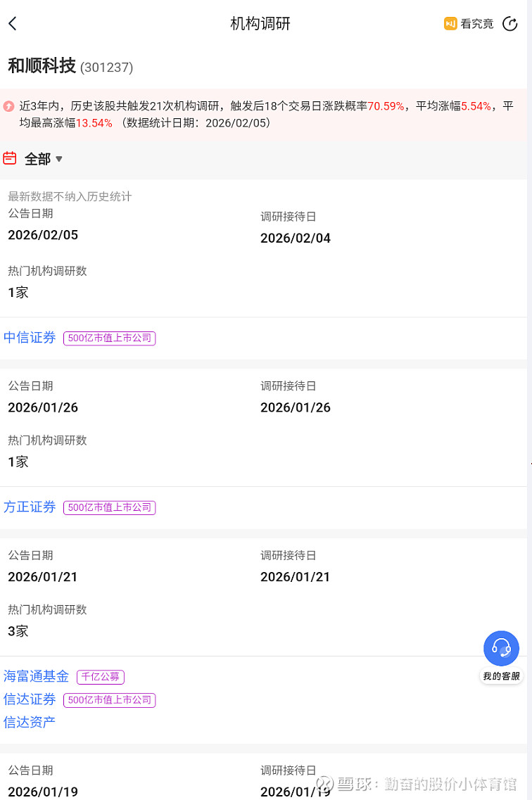Open 信达资产 institution link
532x800 pixels.
click(30, 722)
